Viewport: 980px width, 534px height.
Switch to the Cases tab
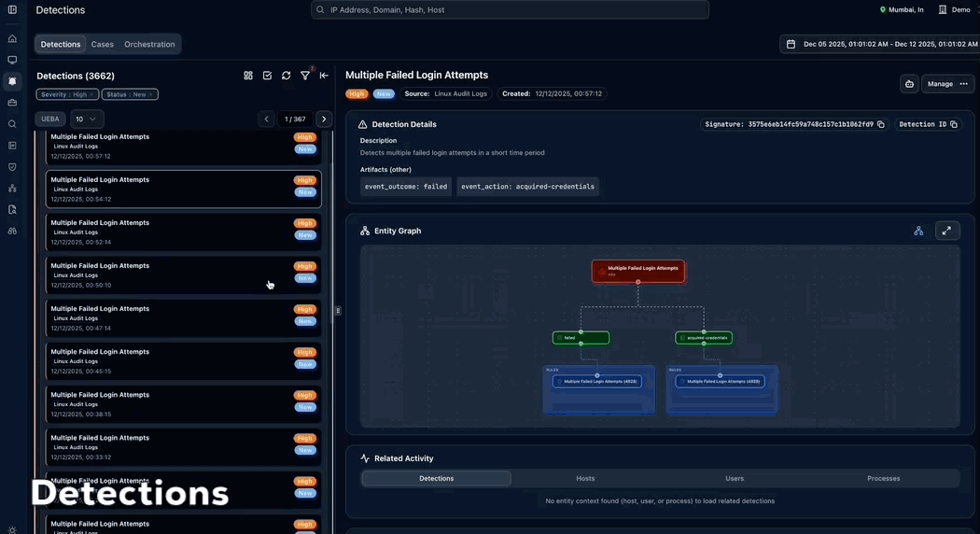(103, 44)
